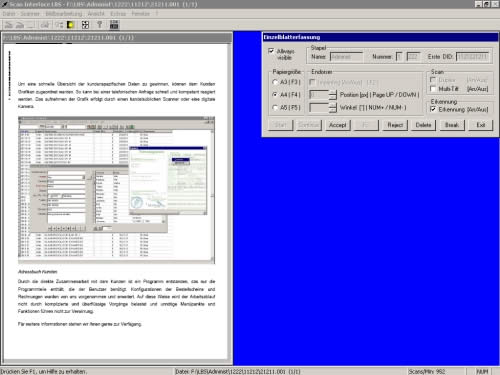Open the Scanner menu
500x375 pixels.
coord(30,14)
